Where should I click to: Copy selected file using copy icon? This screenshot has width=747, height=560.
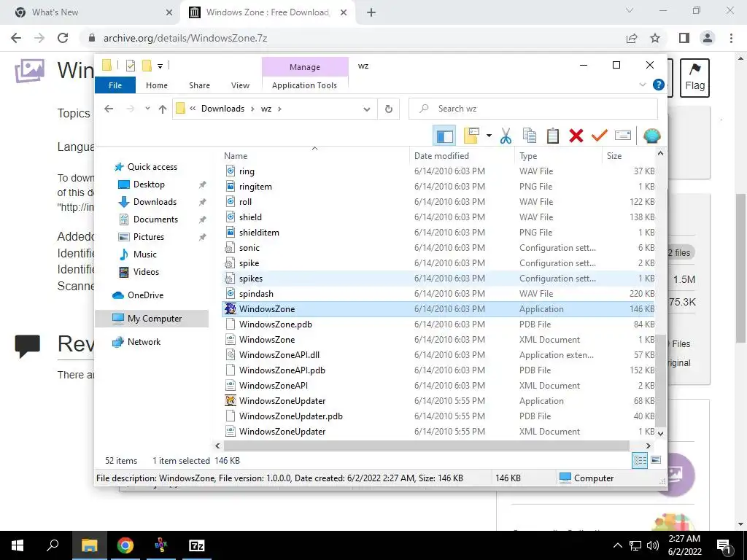click(530, 136)
